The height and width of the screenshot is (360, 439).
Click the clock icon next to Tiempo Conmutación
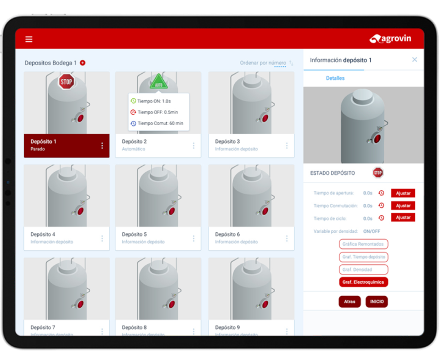pos(381,205)
